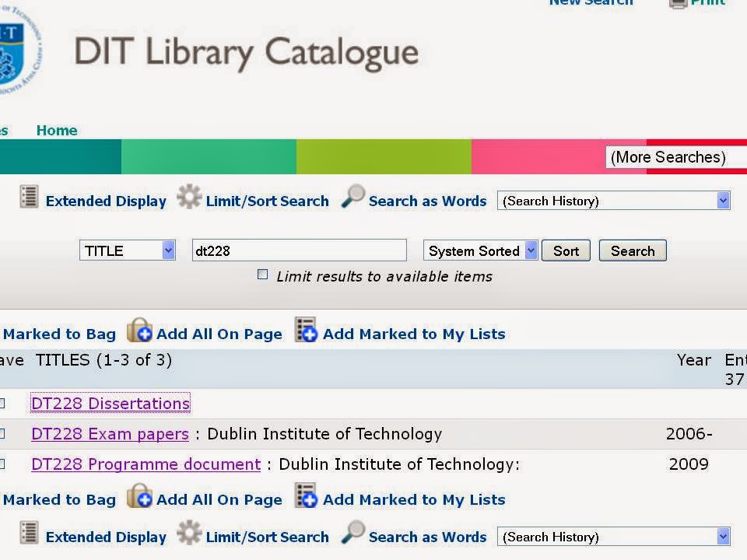Image resolution: width=747 pixels, height=560 pixels.
Task: Click the top Add All On Page bag icon
Action: (140, 331)
